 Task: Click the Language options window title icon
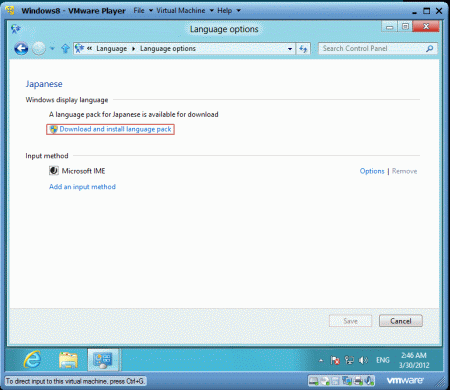click(16, 29)
